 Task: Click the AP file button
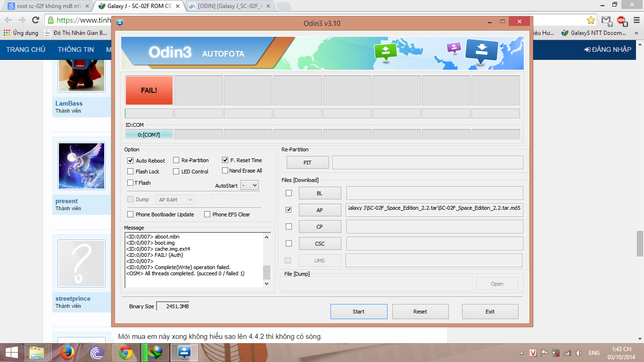[320, 210]
